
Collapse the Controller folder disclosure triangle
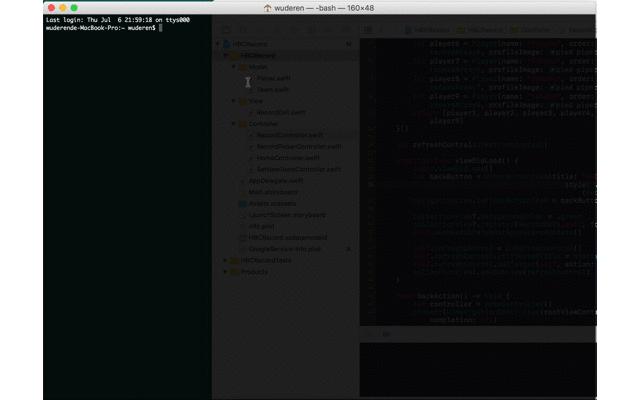point(234,124)
